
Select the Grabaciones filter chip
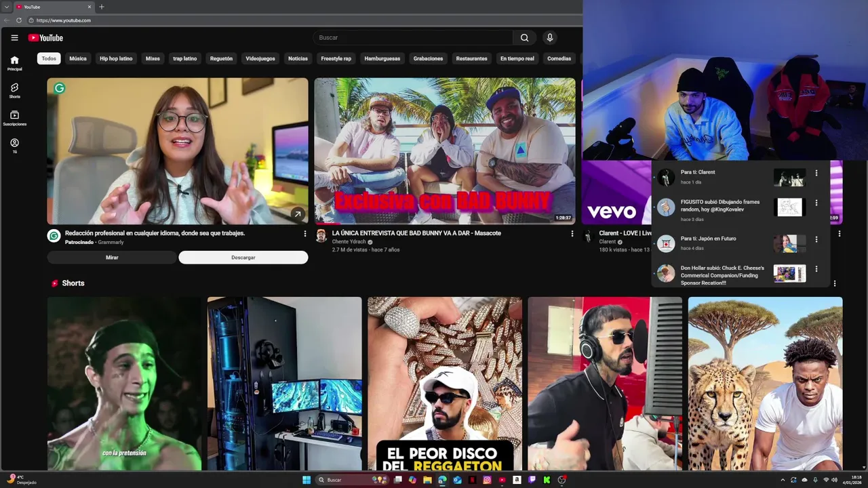428,59
